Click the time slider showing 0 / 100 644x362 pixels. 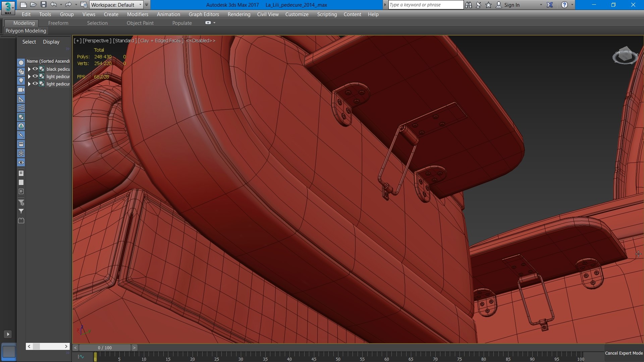105,348
